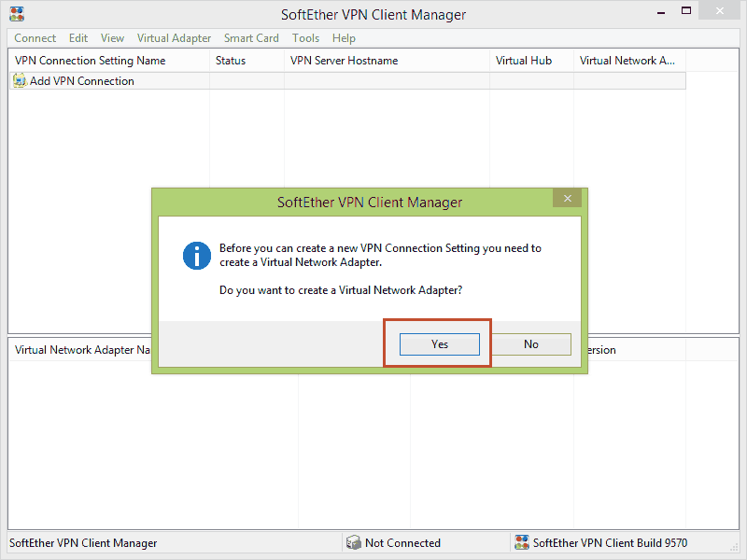Click the 'Not Connected' status text
Viewport: 747px width, 560px height.
tap(402, 543)
